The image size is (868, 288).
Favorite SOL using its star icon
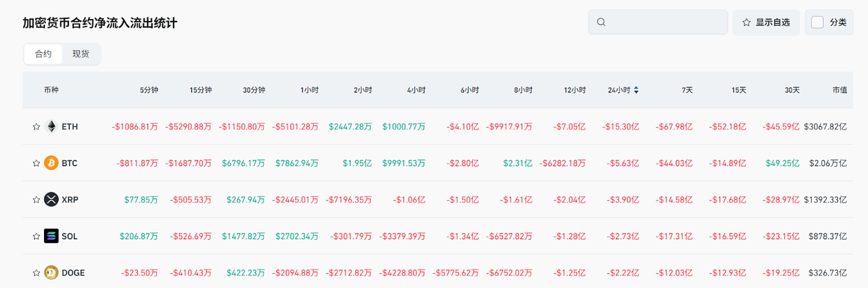click(36, 236)
